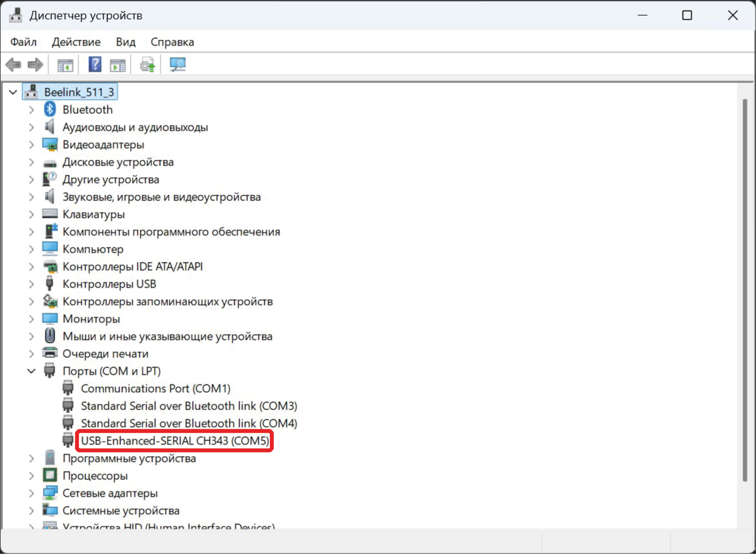Click the Контроллеры USB plug icon
Viewport: 756px width, 554px height.
50,284
